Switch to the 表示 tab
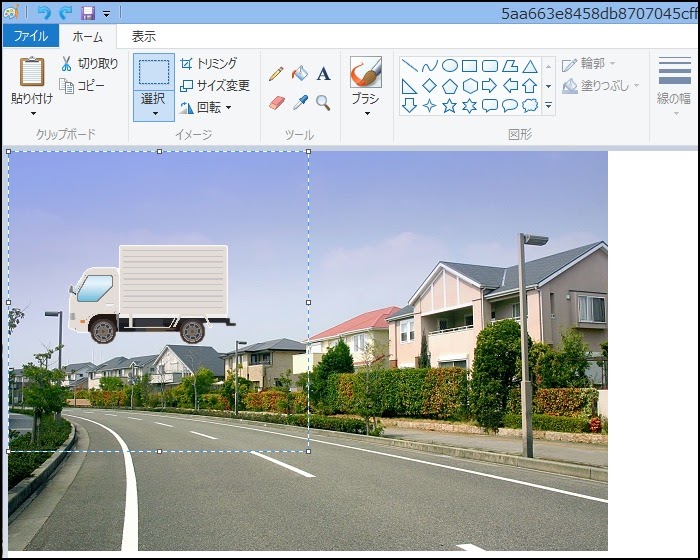Viewport: 700px width, 560px height. pos(144,37)
